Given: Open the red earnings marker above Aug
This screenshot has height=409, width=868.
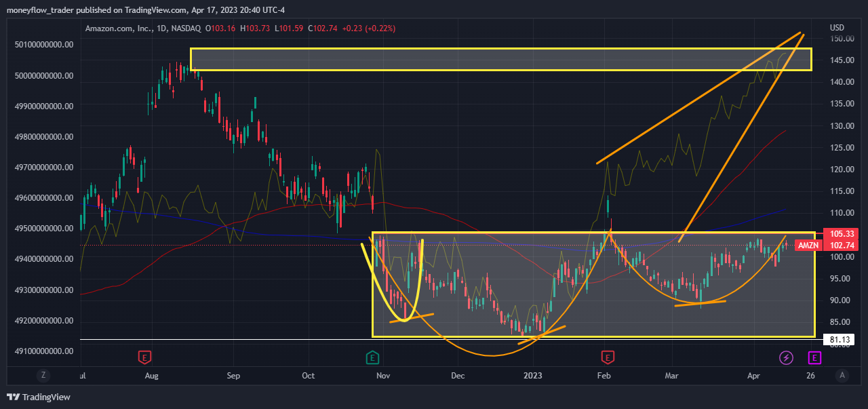Looking at the screenshot, I should point(144,357).
